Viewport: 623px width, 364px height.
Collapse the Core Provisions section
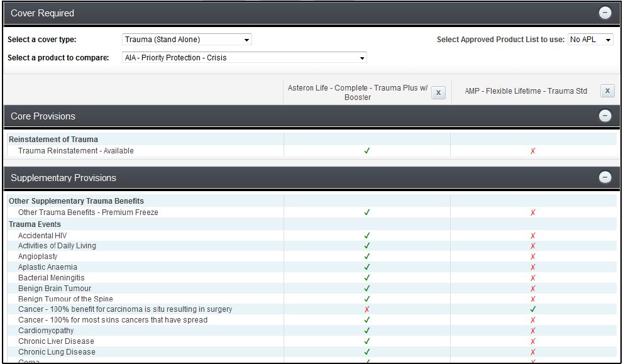605,116
